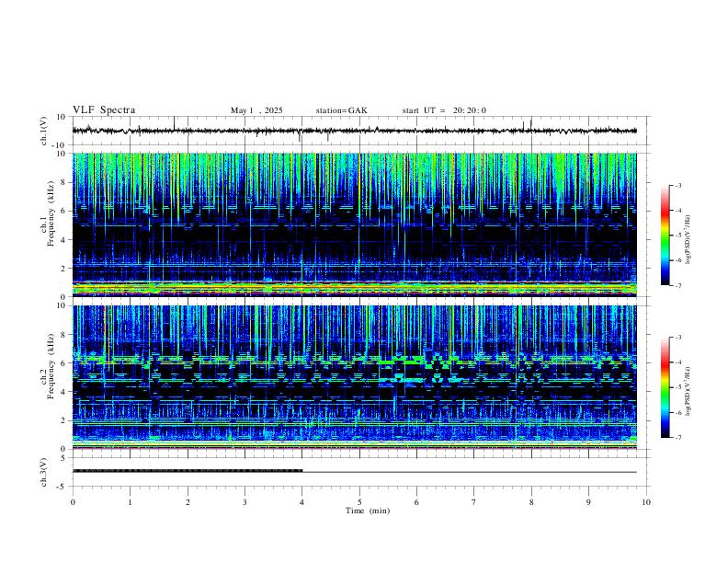This screenshot has height=563, width=728.
Task: Click the time axis tick label "9"
Action: (x=588, y=502)
